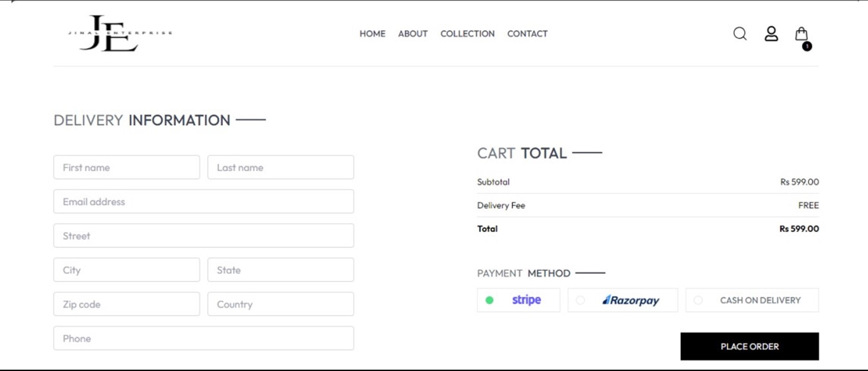Click the State input field

(281, 270)
